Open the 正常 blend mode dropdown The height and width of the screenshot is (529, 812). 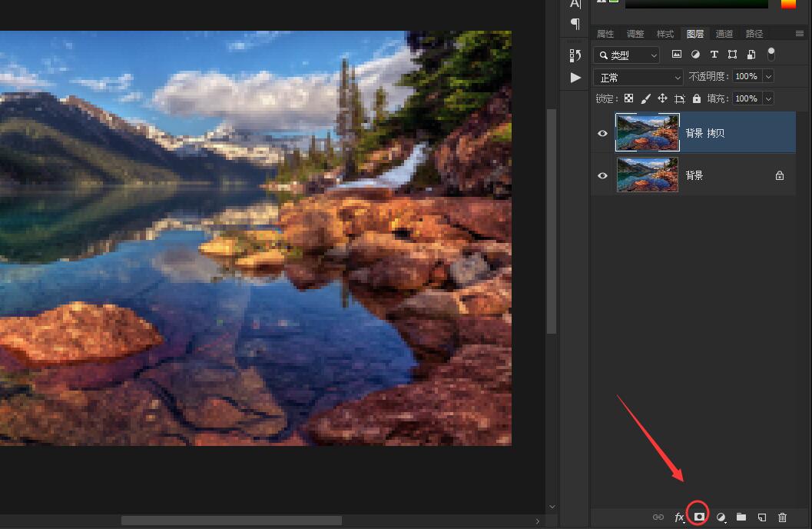click(638, 78)
